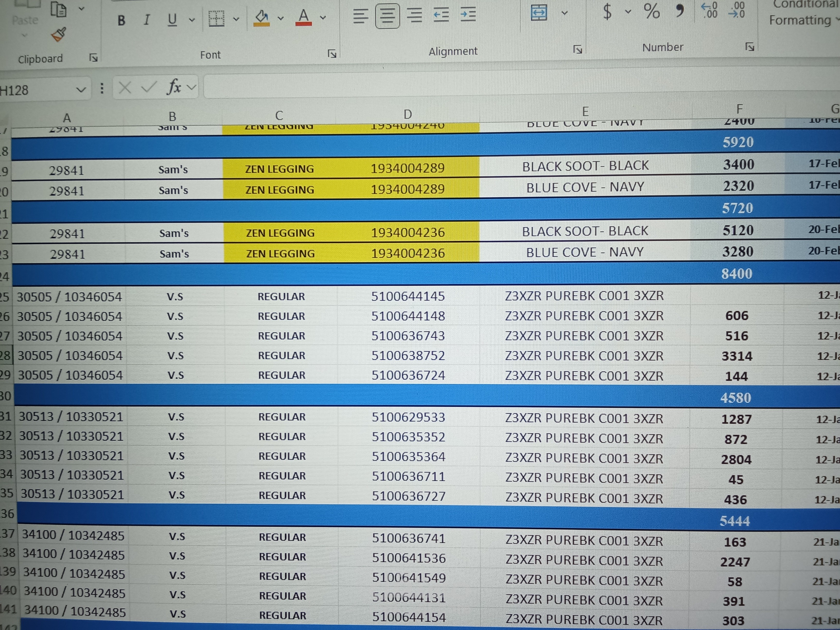Click the Copy icon

(x=58, y=10)
